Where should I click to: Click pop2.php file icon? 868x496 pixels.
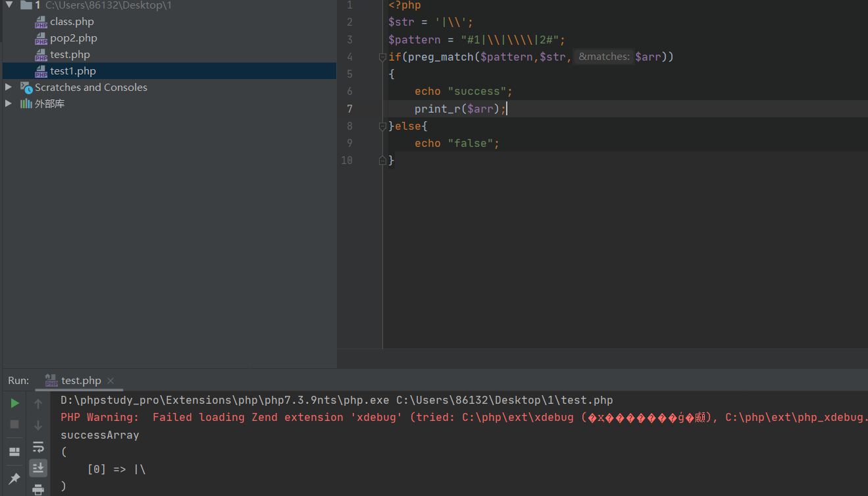41,39
